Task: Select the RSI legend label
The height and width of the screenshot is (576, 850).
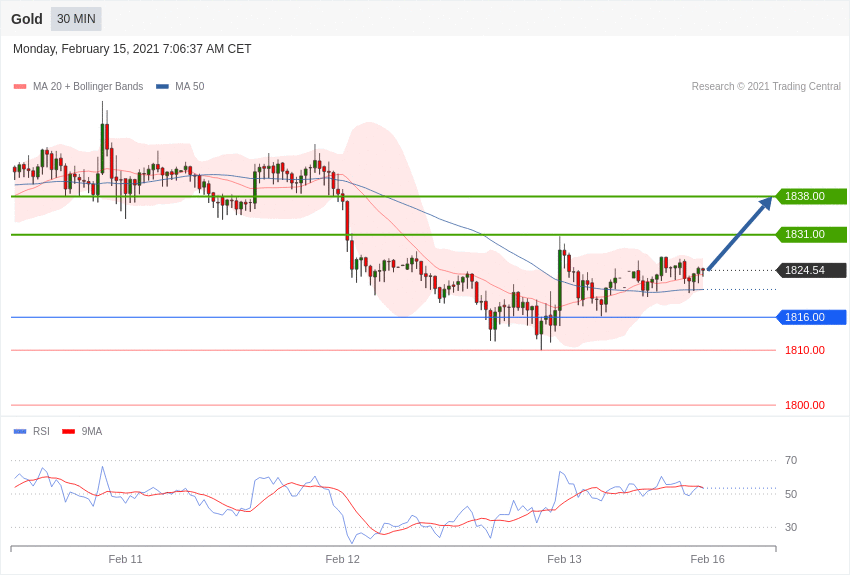Action: click(41, 431)
